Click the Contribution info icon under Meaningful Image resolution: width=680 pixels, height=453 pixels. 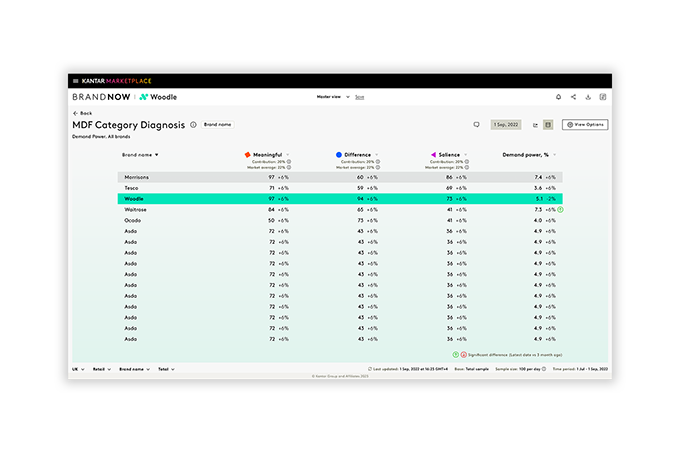pos(289,162)
